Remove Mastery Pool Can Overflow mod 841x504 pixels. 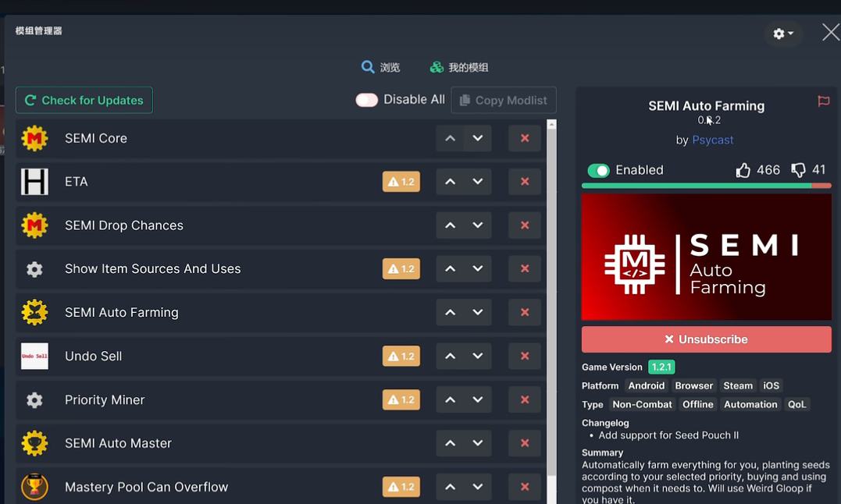click(525, 487)
